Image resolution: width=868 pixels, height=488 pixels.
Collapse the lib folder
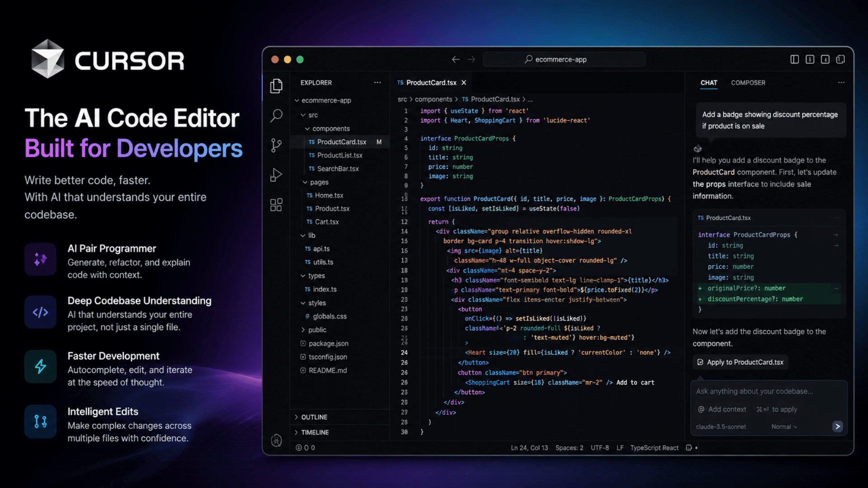click(x=303, y=235)
